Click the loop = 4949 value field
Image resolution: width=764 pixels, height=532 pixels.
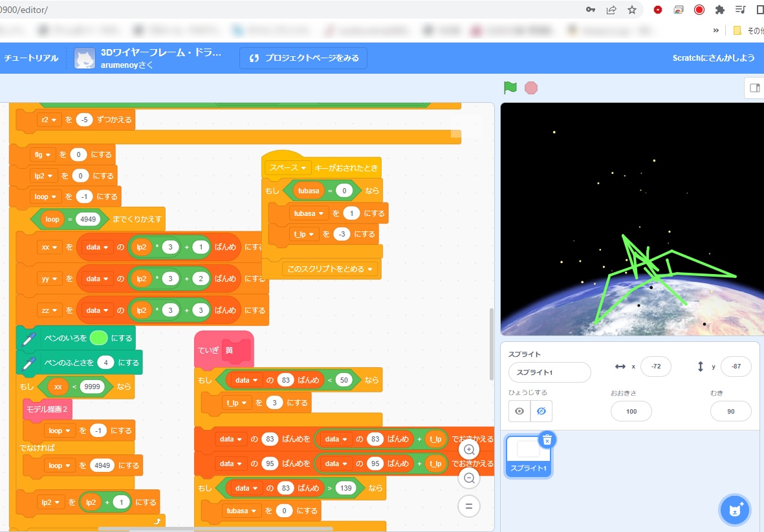click(88, 219)
